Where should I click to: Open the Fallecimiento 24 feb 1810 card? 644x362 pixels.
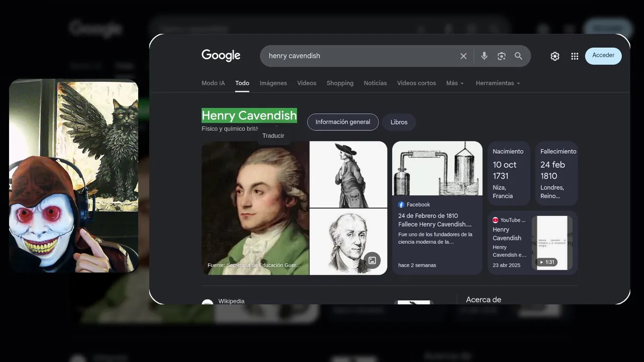pyautogui.click(x=556, y=173)
